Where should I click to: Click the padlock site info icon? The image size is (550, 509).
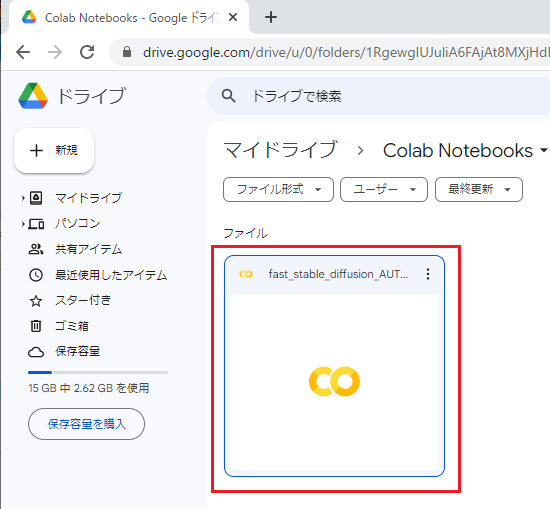point(127,52)
